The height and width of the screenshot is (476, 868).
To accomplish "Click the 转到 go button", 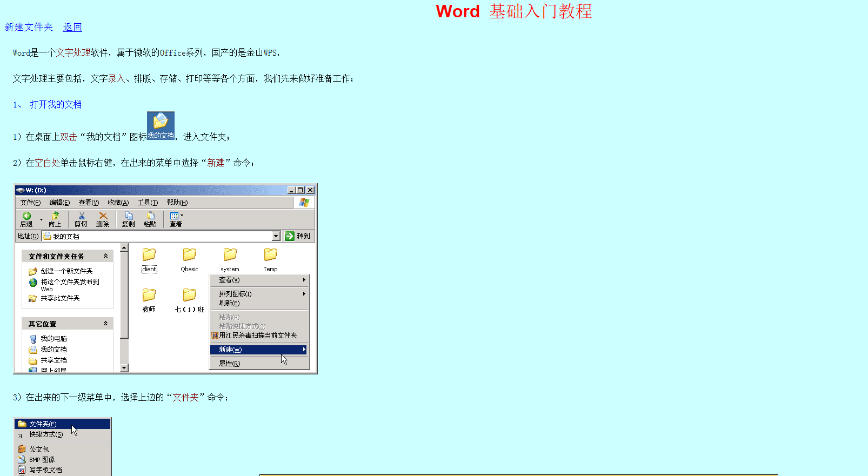I will pos(298,236).
